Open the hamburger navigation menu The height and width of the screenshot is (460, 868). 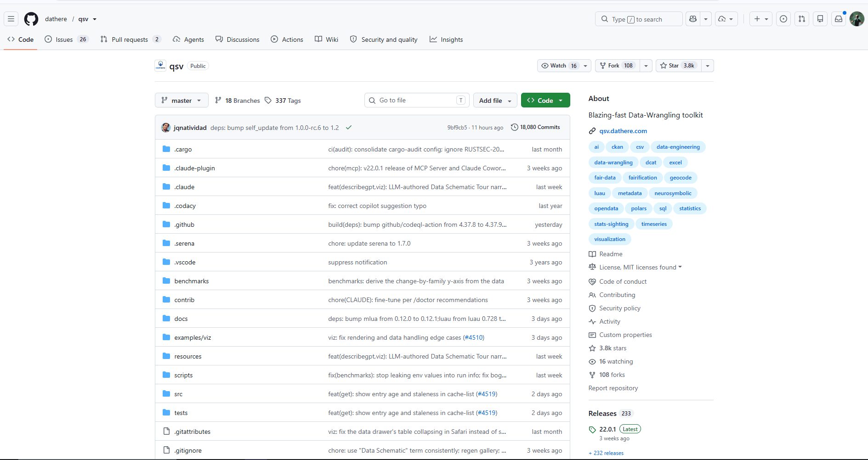point(11,19)
